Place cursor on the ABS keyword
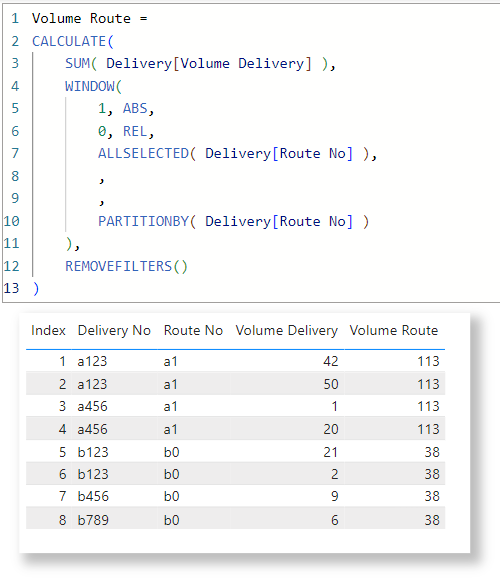This screenshot has width=500, height=588. click(135, 108)
